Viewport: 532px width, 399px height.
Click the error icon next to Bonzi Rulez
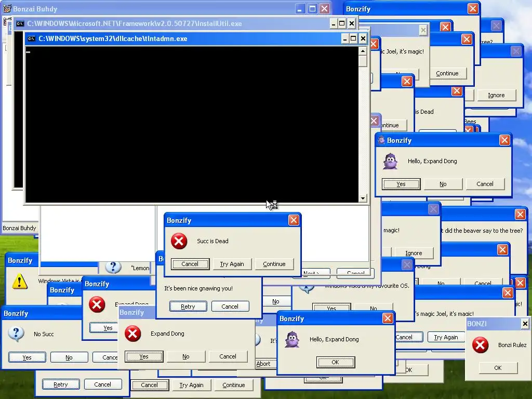[x=481, y=345]
